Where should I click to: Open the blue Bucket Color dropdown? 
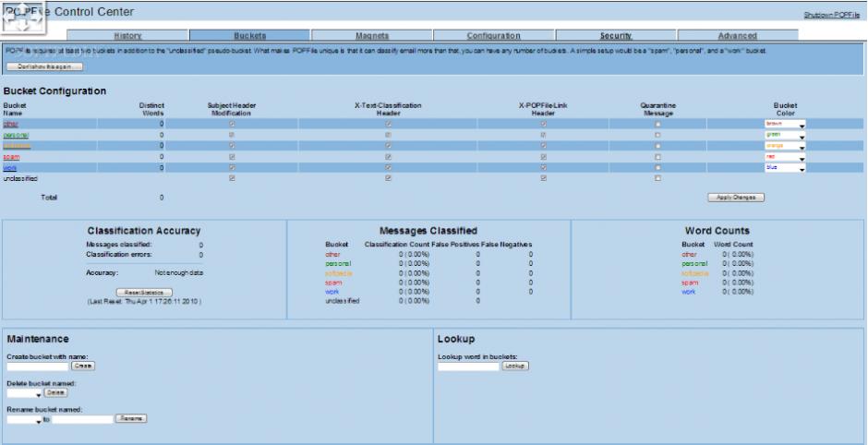(x=785, y=168)
